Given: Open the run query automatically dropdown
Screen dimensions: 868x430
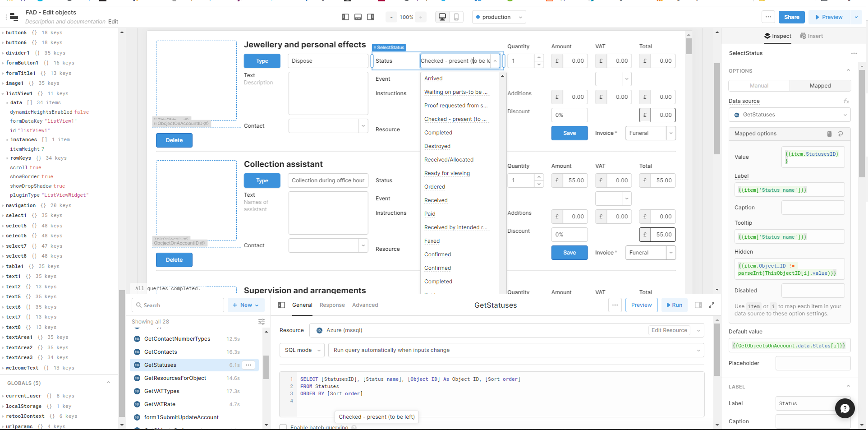Looking at the screenshot, I should point(516,350).
